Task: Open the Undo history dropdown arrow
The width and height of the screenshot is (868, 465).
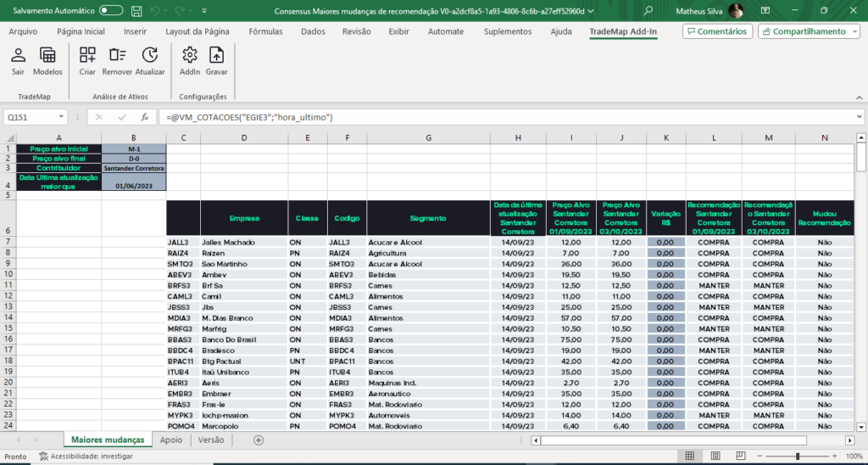Action: click(167, 10)
